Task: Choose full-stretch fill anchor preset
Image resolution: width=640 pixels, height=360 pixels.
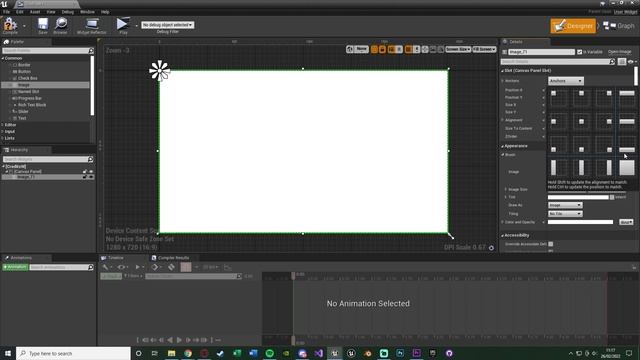Action: coord(627,167)
